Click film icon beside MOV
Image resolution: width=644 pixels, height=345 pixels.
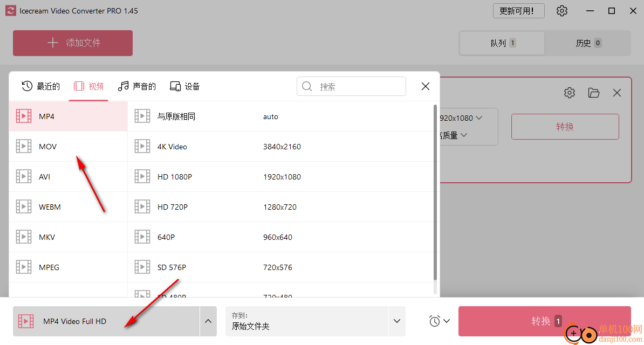(x=23, y=146)
